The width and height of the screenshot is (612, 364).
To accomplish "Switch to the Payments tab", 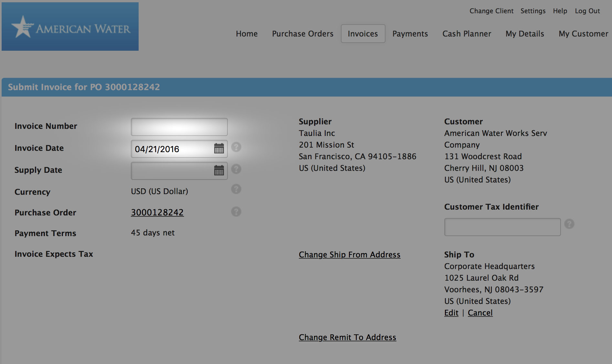I will 410,34.
